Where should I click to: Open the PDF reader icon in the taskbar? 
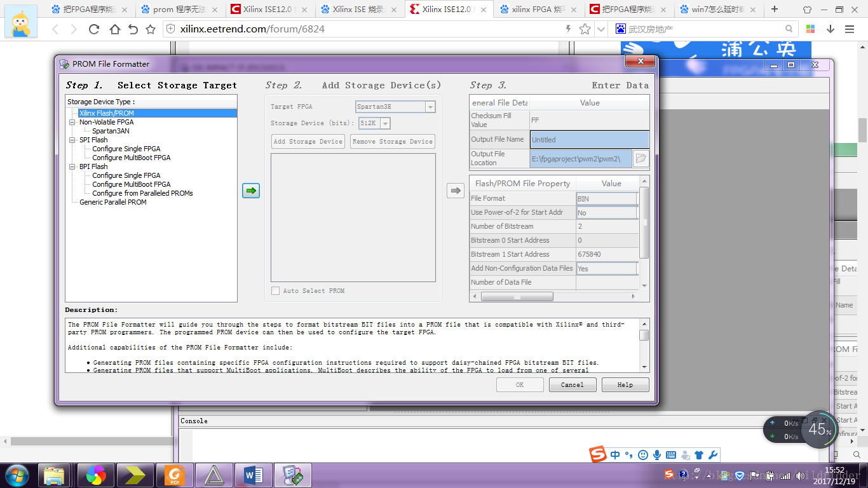click(175, 475)
